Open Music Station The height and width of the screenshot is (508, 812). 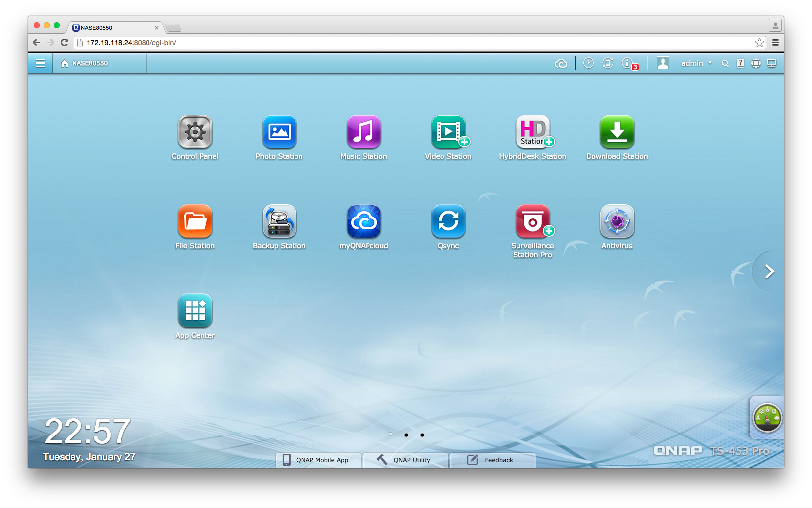(x=364, y=132)
